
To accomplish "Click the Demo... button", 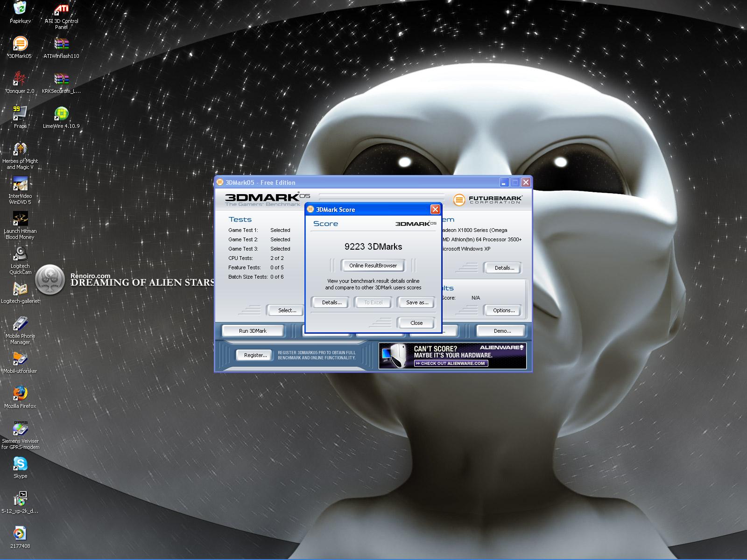I will click(502, 331).
